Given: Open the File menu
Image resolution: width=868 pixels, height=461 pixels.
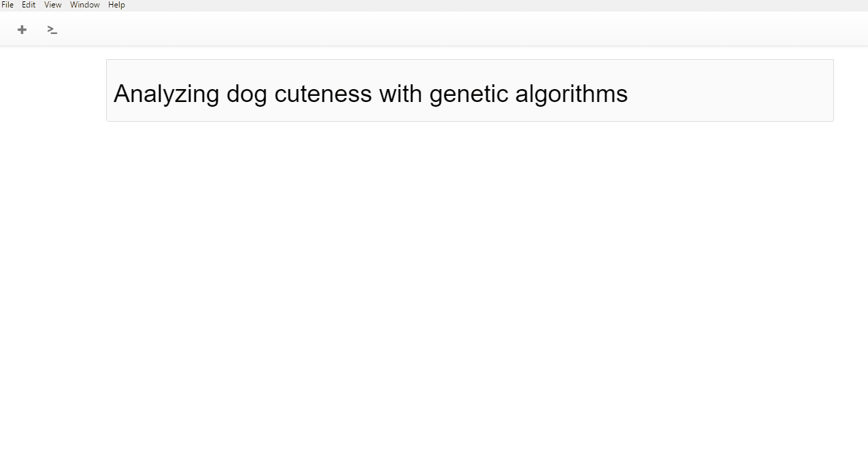Looking at the screenshot, I should pos(7,5).
